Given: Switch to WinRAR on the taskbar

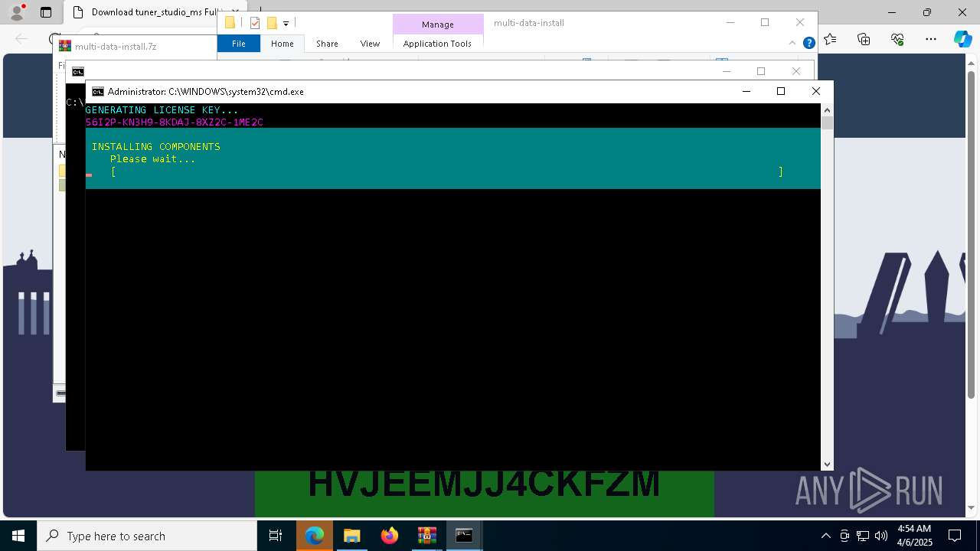Looking at the screenshot, I should click(427, 536).
